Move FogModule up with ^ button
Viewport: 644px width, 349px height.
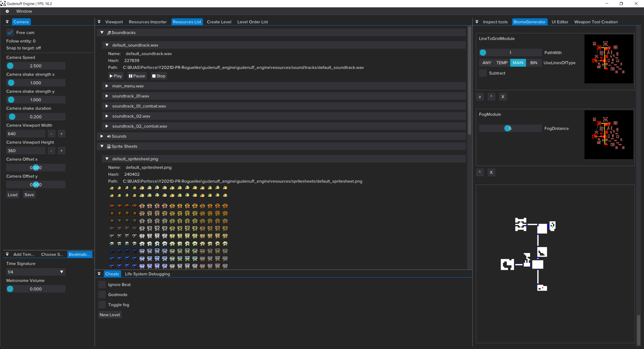[x=480, y=172]
